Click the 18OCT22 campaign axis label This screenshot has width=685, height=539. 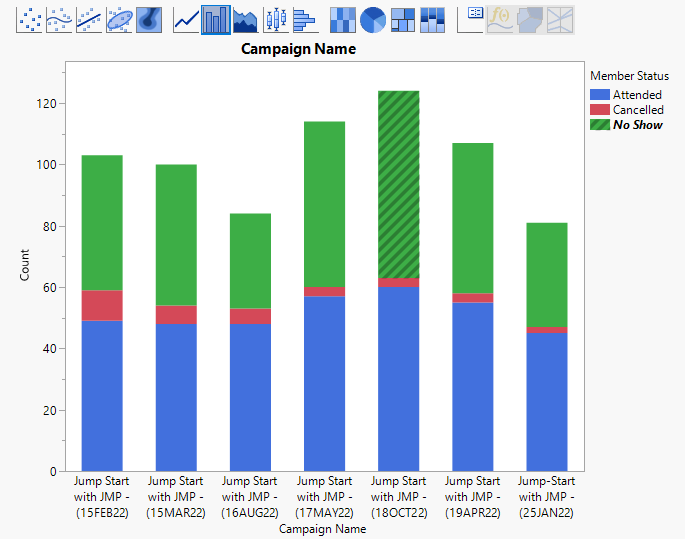pyautogui.click(x=398, y=497)
